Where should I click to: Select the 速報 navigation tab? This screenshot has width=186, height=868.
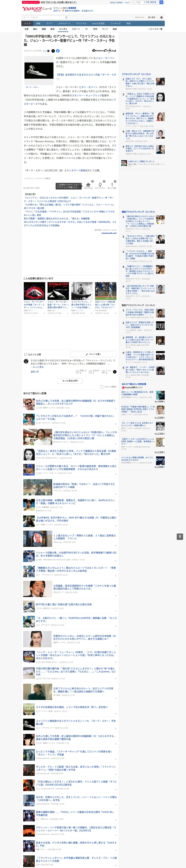point(38,24)
